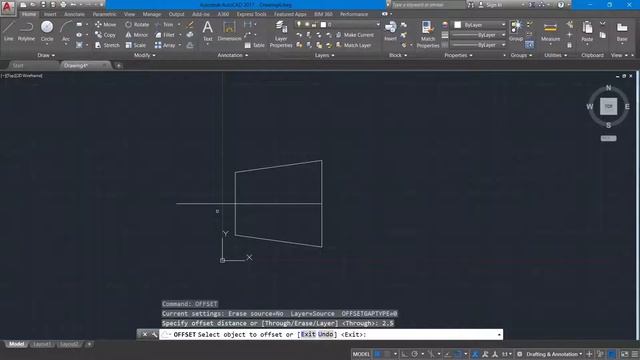Toggle the MODEL space status button
The height and width of the screenshot is (360, 640).
coord(361,354)
